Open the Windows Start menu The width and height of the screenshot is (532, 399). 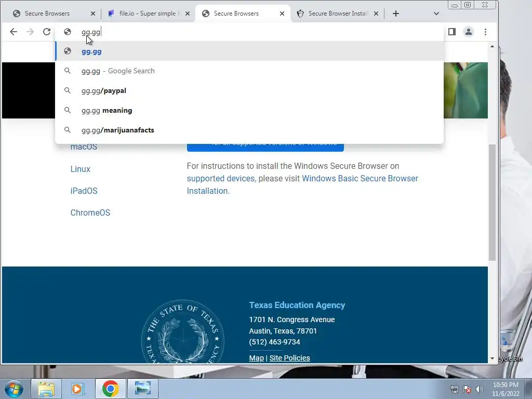click(14, 389)
